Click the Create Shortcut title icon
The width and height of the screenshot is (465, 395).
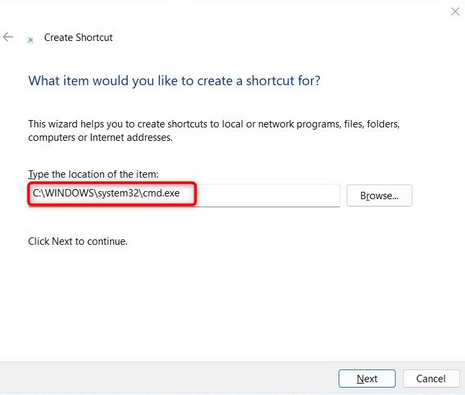point(30,40)
